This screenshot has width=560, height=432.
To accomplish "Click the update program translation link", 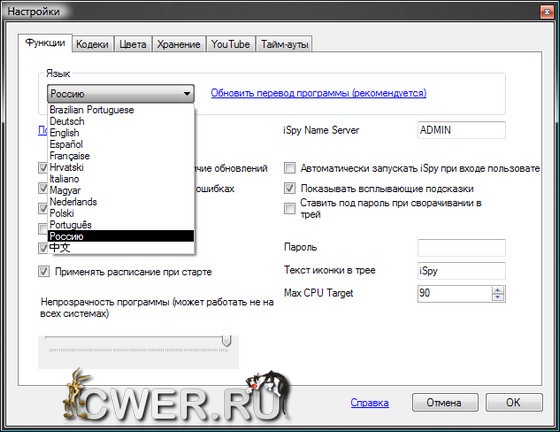I will click(x=318, y=93).
